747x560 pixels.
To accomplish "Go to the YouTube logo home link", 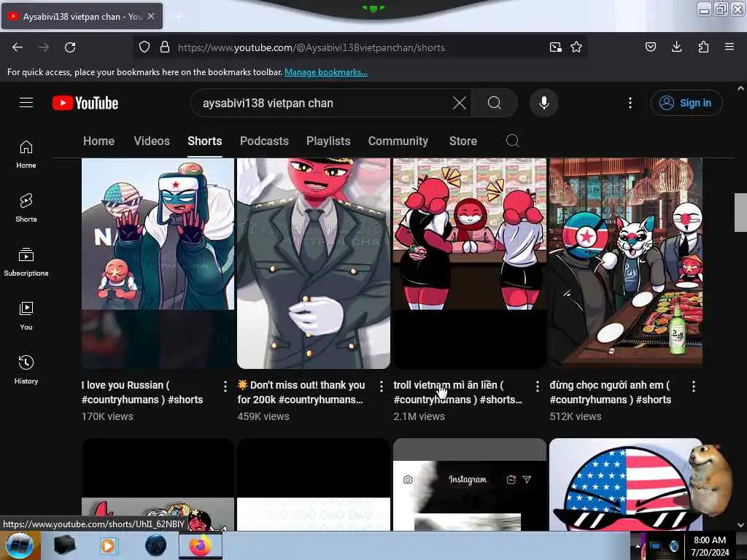I will pyautogui.click(x=85, y=103).
